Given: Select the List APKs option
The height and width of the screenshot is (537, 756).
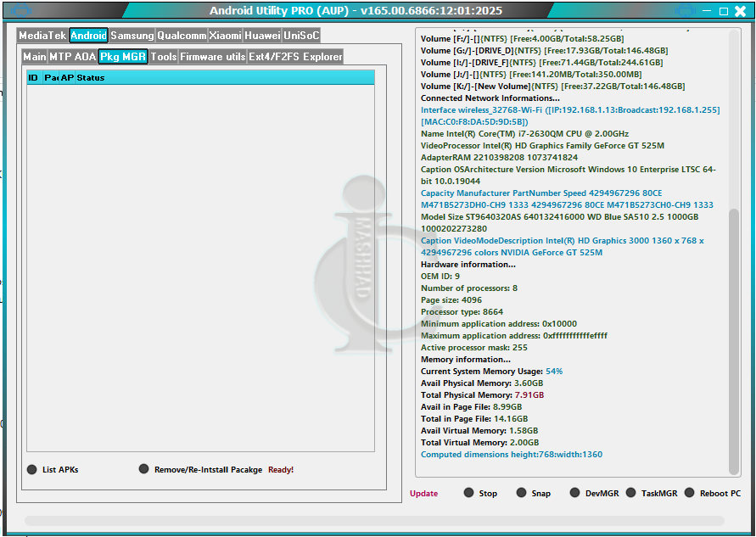Looking at the screenshot, I should [33, 469].
